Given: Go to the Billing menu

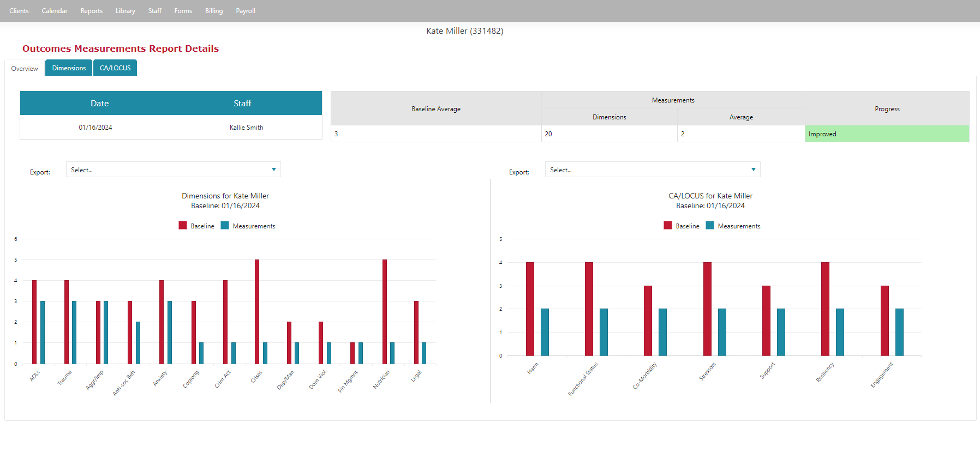Looking at the screenshot, I should tap(214, 11).
